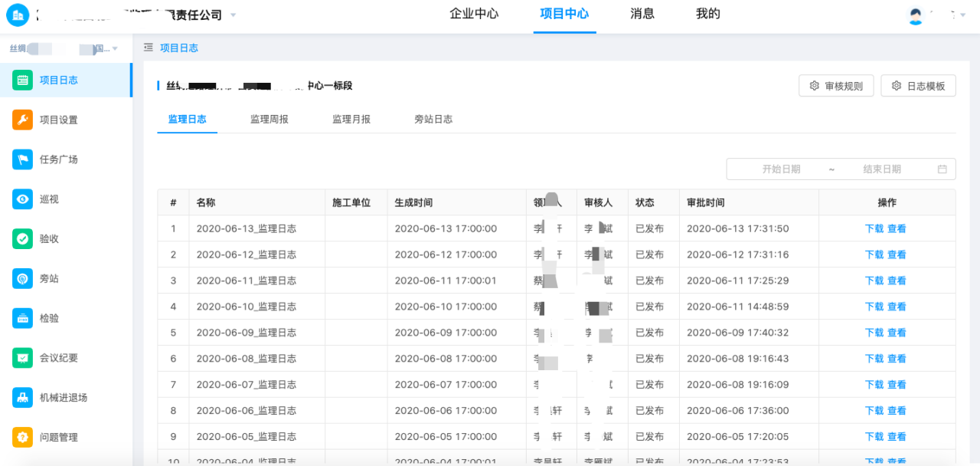Click name cell 2020-06-13_监理日志
The height and width of the screenshot is (466, 980).
(x=247, y=228)
